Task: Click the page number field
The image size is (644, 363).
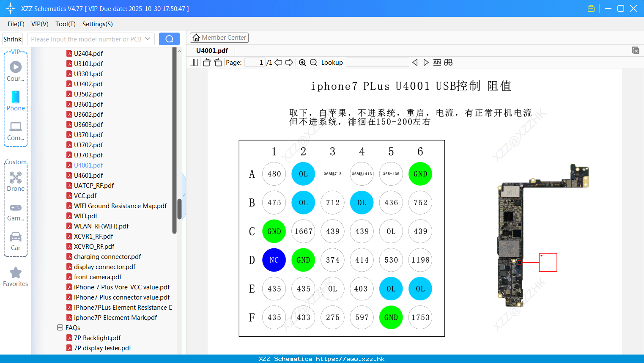Action: point(255,62)
